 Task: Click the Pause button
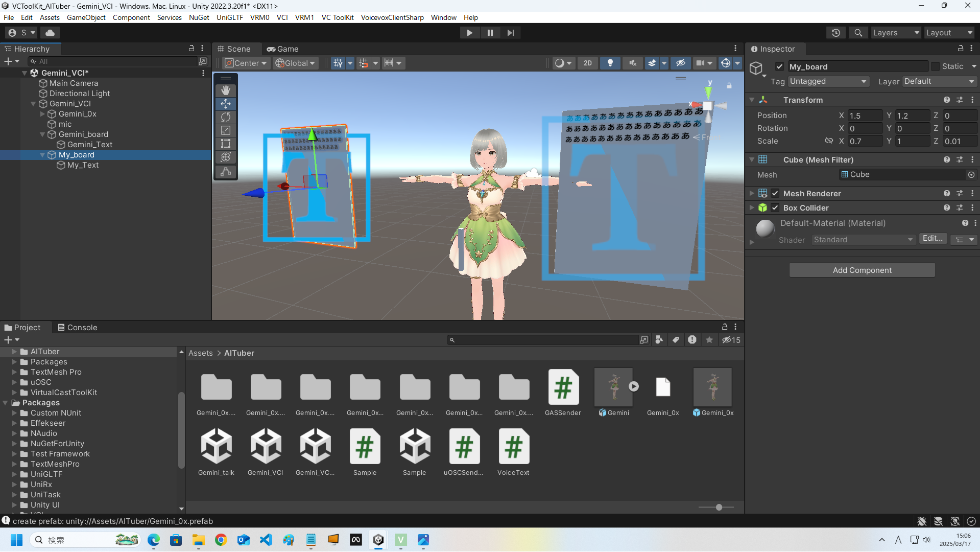490,33
